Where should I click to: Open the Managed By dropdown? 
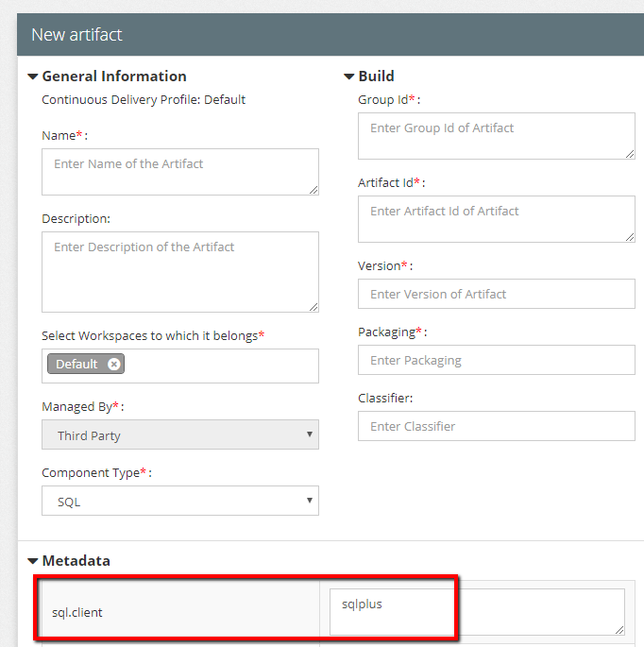(179, 435)
